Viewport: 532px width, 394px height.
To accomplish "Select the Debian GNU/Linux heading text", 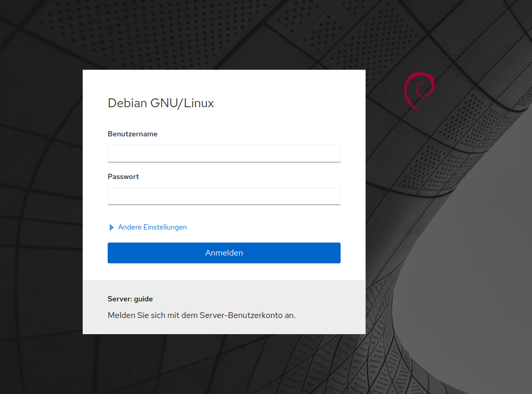I will click(161, 103).
